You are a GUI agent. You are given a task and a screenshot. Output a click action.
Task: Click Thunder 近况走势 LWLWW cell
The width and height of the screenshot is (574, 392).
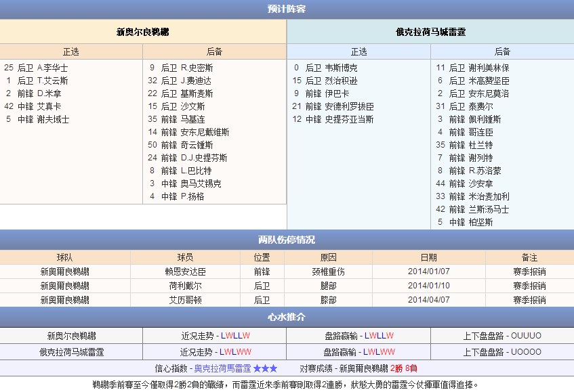click(216, 352)
